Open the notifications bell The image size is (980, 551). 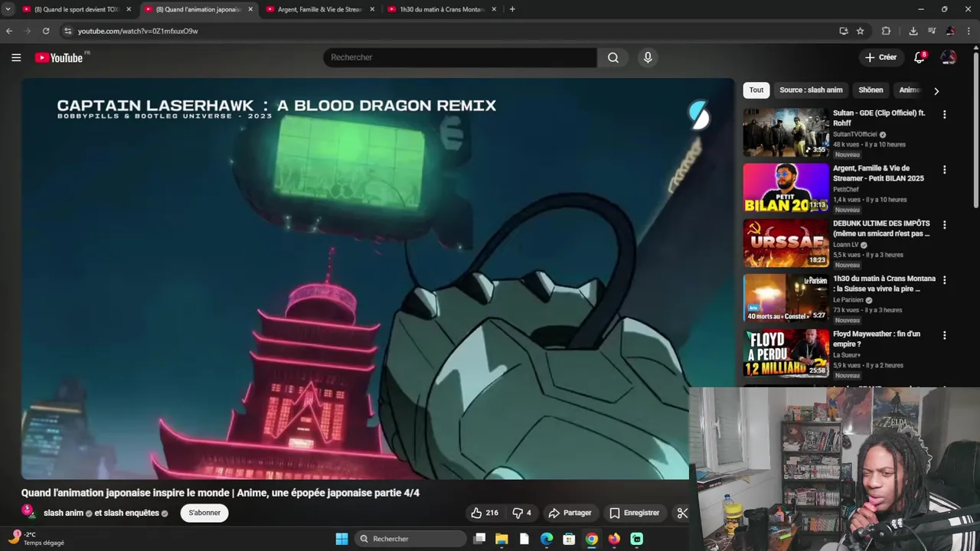point(920,57)
